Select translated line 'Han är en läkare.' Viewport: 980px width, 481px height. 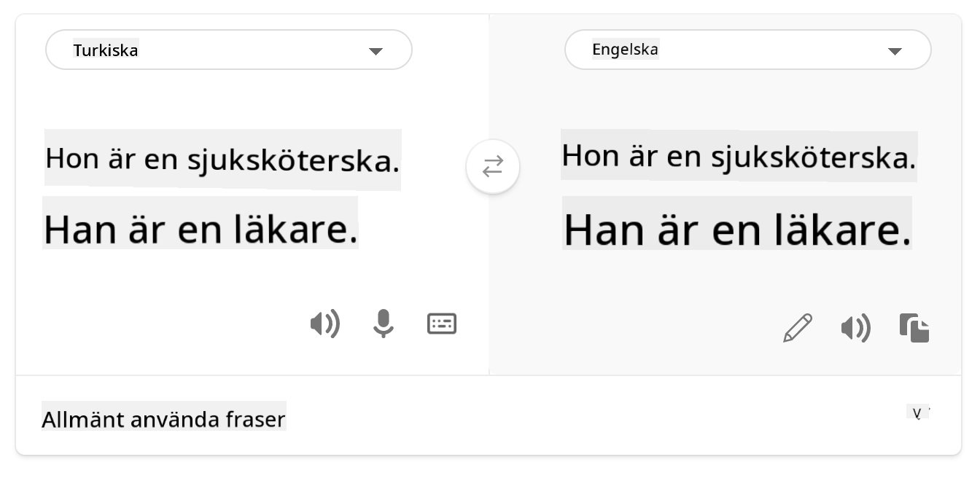(x=737, y=230)
